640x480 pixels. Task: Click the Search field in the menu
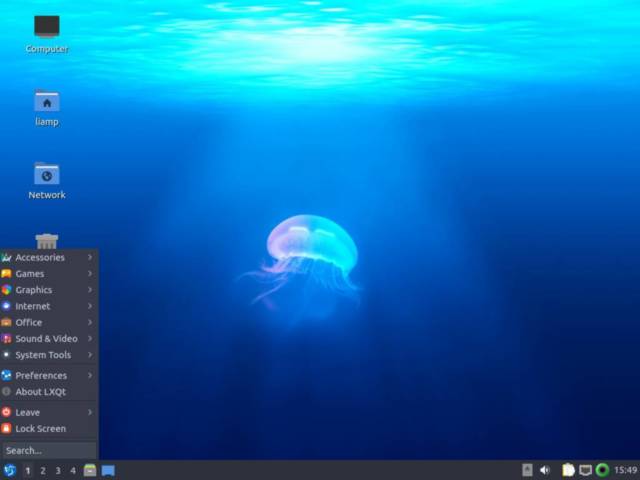click(49, 451)
